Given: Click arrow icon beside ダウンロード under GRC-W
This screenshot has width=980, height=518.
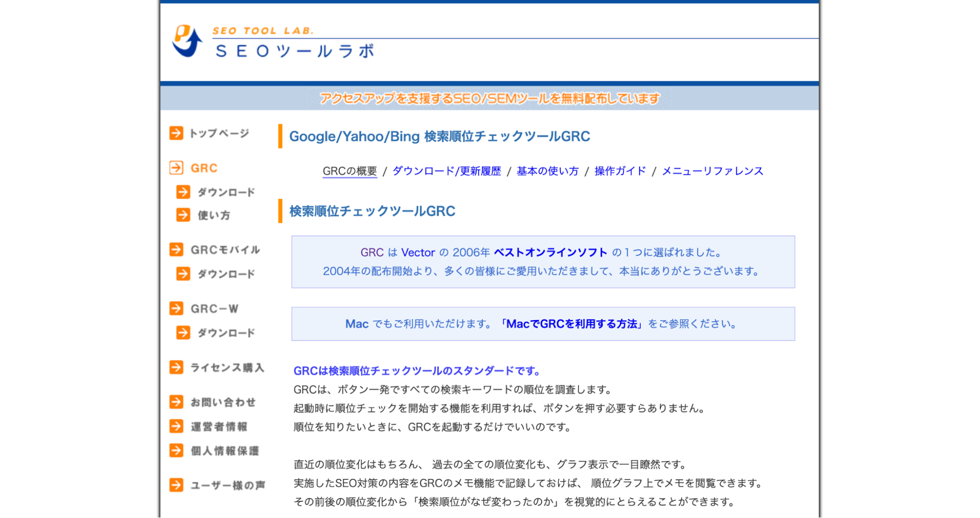Looking at the screenshot, I should (183, 332).
